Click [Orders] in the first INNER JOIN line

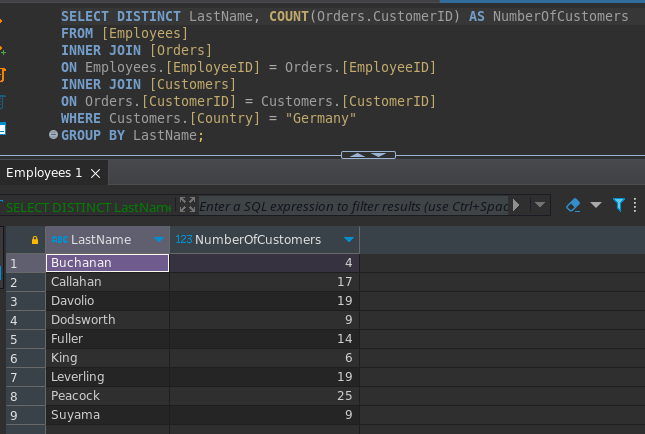point(181,50)
